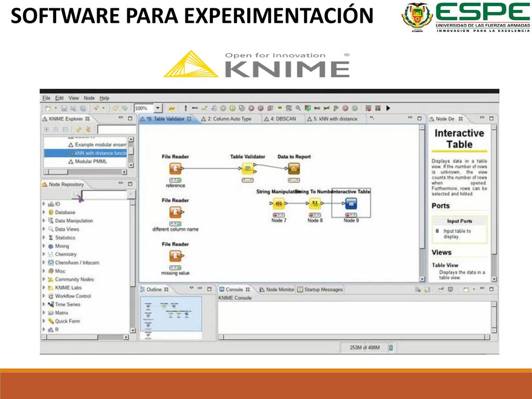Select String To Number Node 8
Image resolution: width=532 pixels, height=399 pixels.
tap(315, 204)
